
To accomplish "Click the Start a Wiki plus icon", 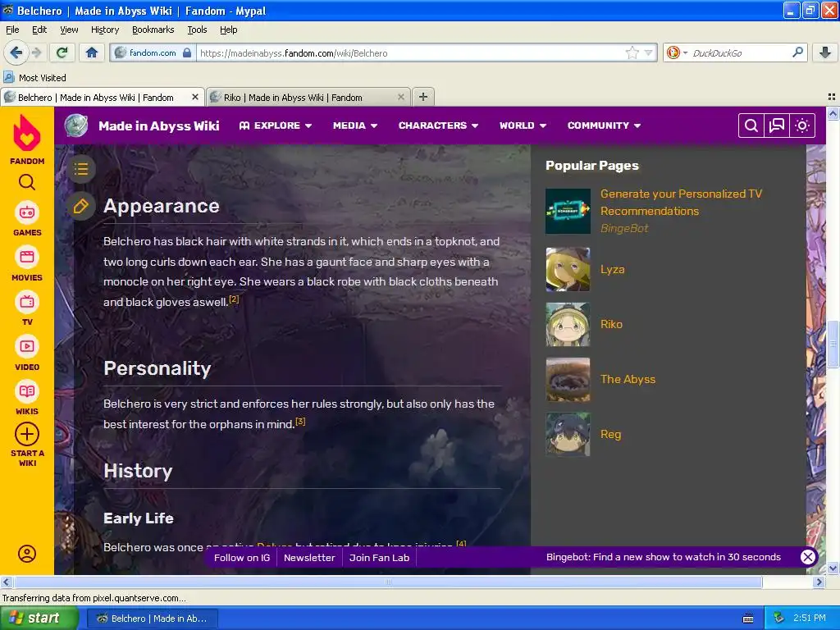I will (x=27, y=434).
